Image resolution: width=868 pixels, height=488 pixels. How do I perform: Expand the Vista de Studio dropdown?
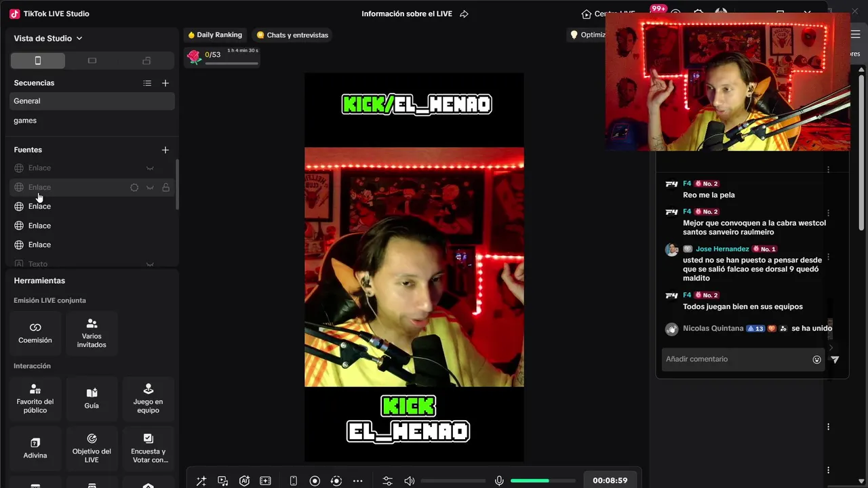(x=48, y=39)
